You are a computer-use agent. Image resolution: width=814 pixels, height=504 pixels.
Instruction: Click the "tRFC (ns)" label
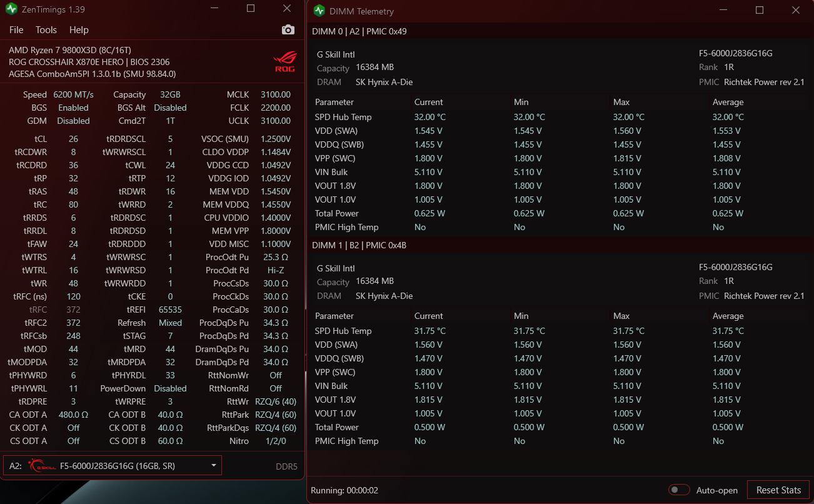click(30, 296)
